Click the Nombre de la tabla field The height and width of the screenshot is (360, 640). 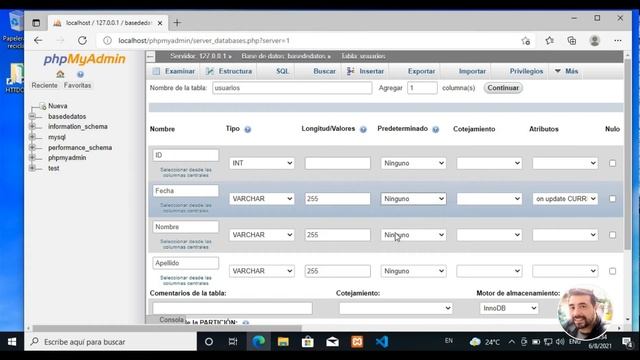tap(292, 88)
